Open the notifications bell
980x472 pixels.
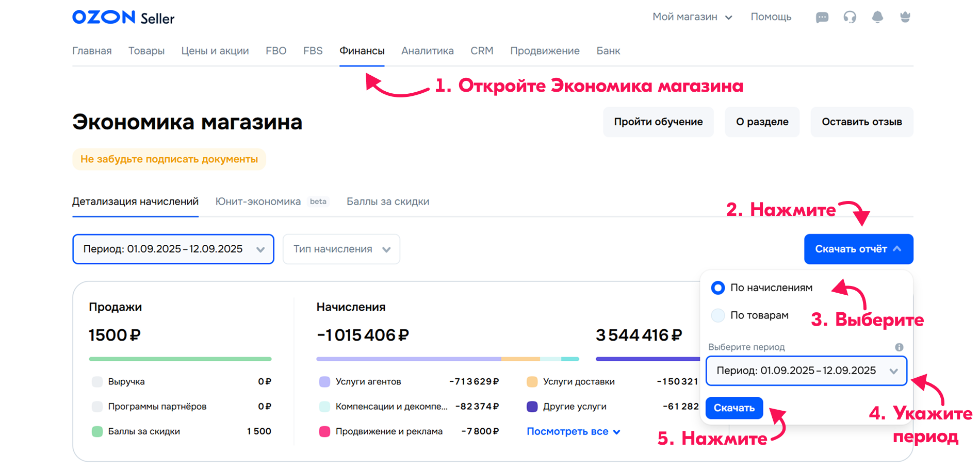877,18
